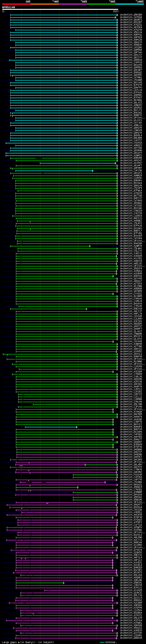
Task: Select hit UniRef100_C6TEQ4
Action: [131, 17]
